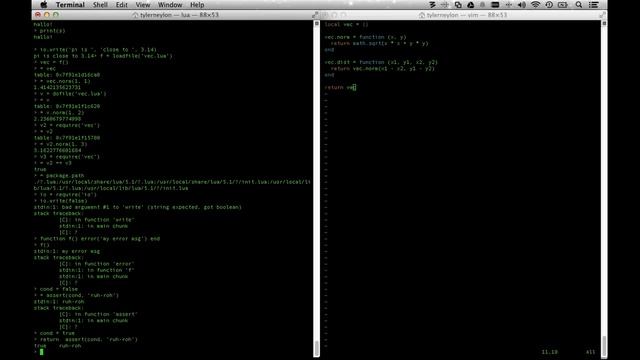Open the volume control in menu bar
Viewport: 640px width, 360px height.
[x=522, y=5]
